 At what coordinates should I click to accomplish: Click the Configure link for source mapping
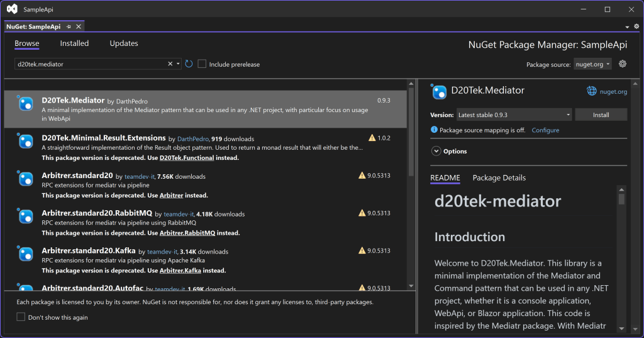pos(545,130)
